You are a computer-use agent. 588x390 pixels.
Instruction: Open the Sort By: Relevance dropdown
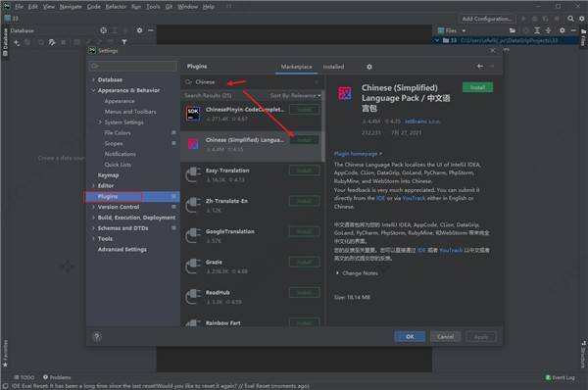click(x=296, y=96)
